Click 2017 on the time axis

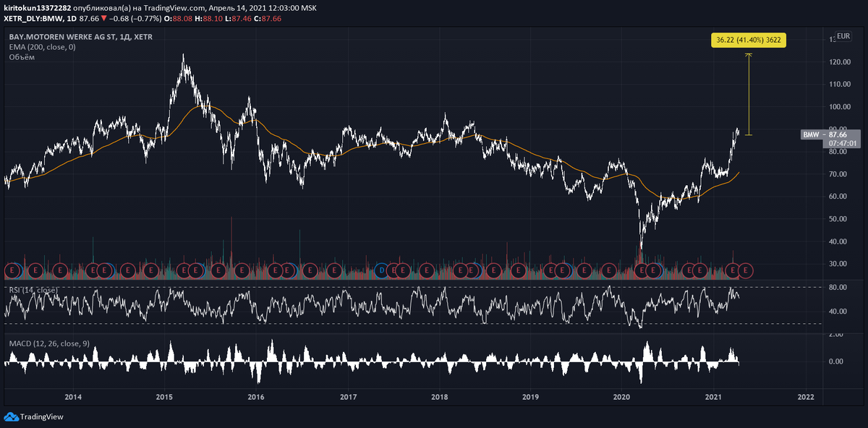pos(348,397)
